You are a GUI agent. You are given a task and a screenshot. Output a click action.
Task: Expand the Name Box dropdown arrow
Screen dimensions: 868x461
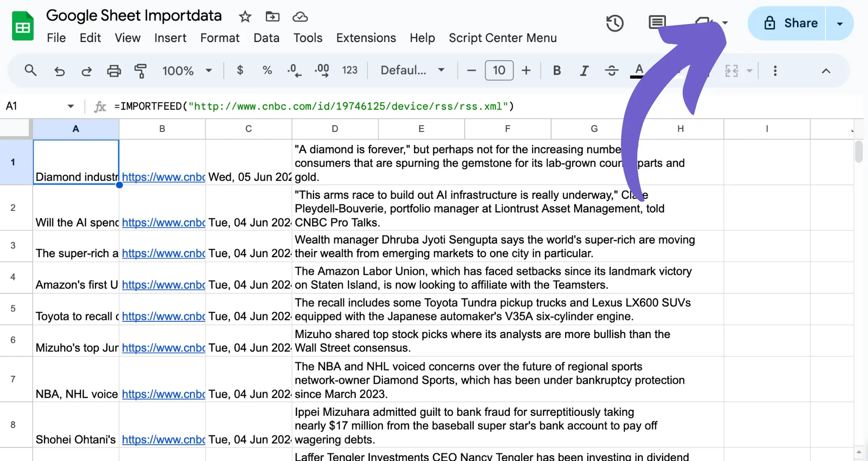[71, 106]
